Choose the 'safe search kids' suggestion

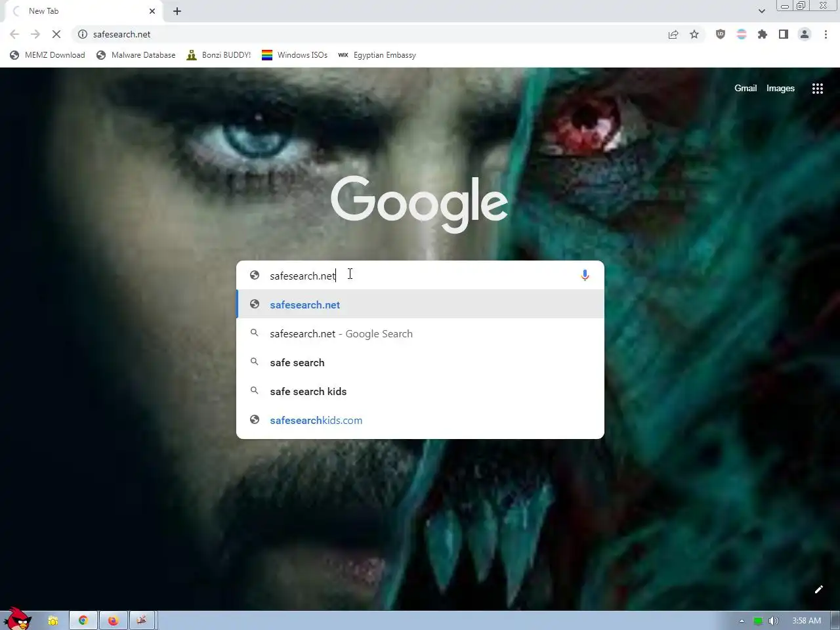(x=420, y=391)
